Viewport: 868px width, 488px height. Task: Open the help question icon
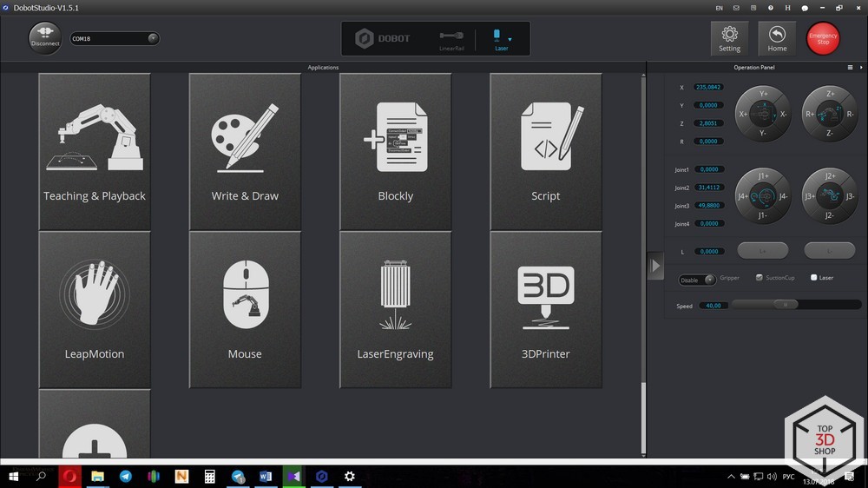click(x=770, y=8)
